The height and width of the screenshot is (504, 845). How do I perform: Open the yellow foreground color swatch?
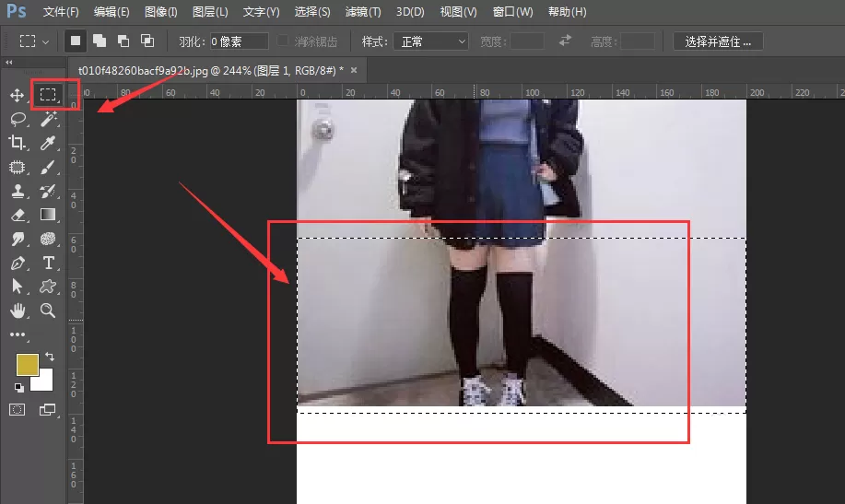point(27,364)
